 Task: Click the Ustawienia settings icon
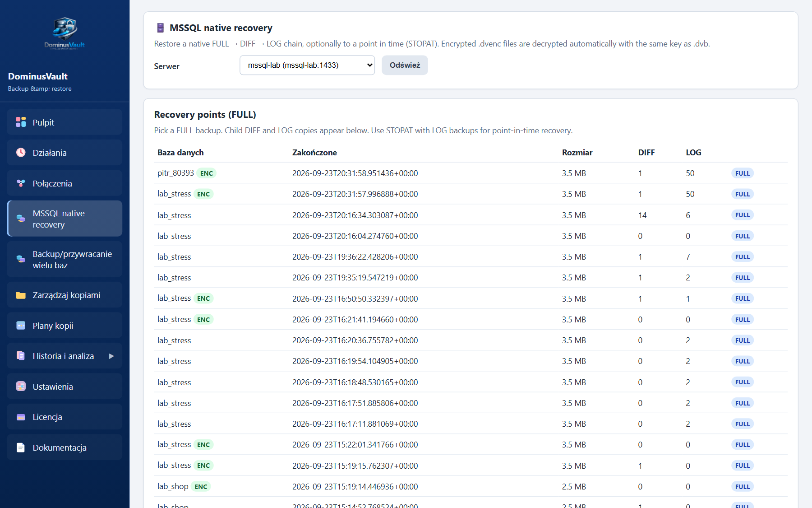tap(21, 386)
